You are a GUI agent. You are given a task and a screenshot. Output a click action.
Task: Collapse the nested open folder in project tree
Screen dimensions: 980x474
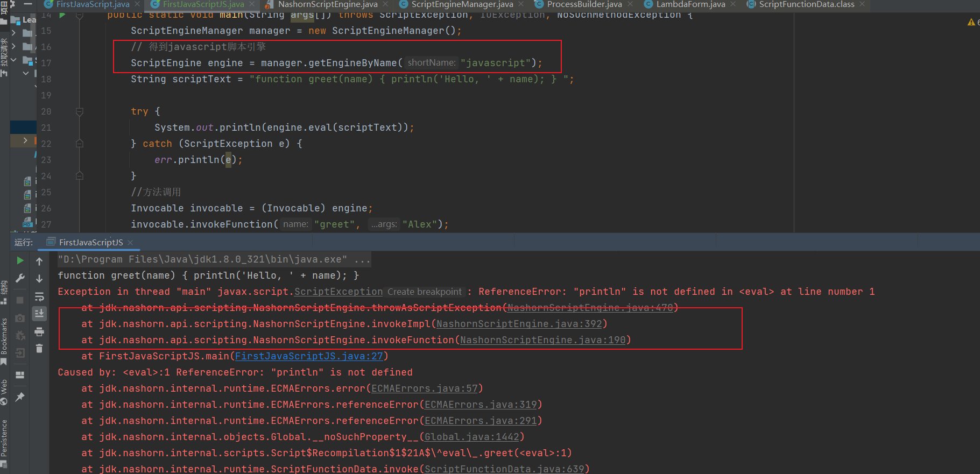25,73
